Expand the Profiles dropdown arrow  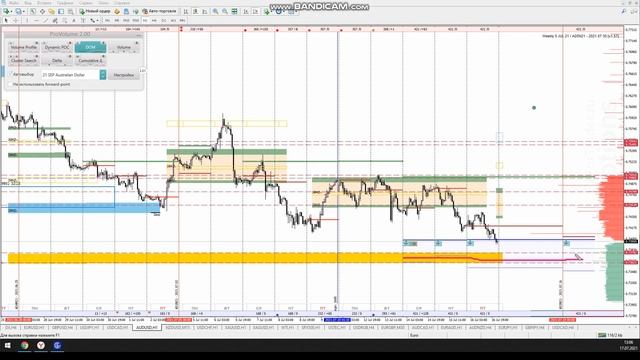(x=23, y=11)
